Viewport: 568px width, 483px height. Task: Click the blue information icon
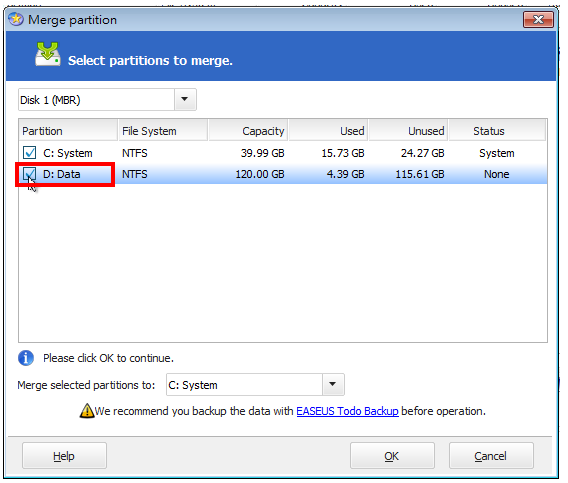coord(26,358)
